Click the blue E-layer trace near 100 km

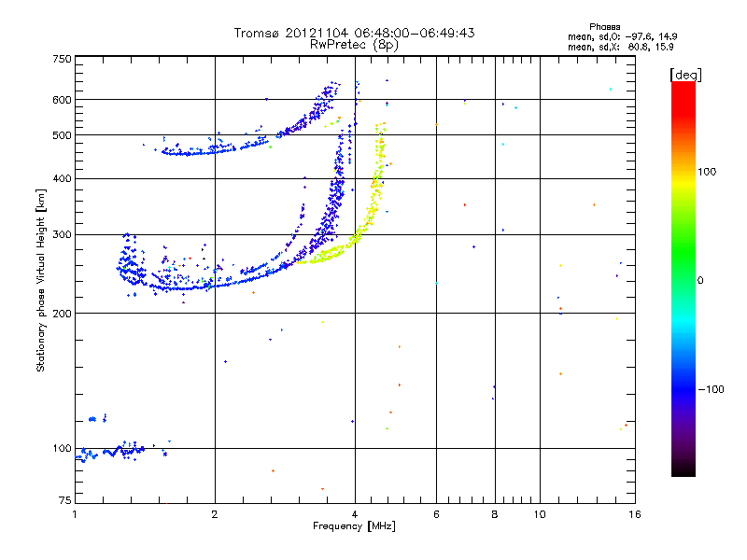110,452
